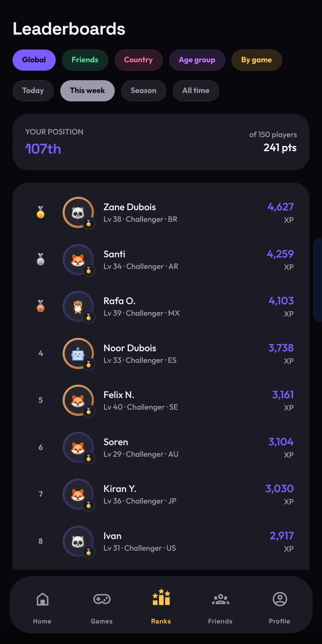Select the Ranks podium icon
This screenshot has width=322, height=644.
[x=161, y=597]
